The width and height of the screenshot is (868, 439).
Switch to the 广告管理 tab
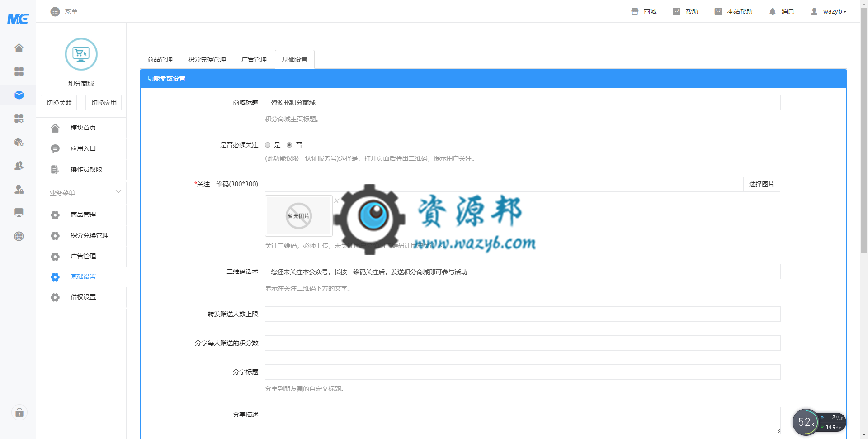tap(254, 59)
